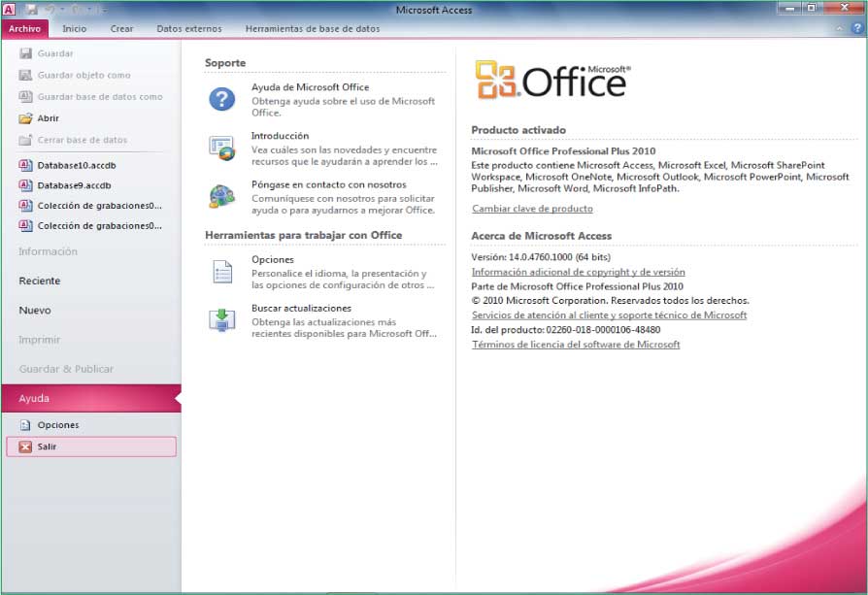Click Microsoft Office Professional Plus 2010 heading
This screenshot has width=868, height=595.
pos(563,151)
